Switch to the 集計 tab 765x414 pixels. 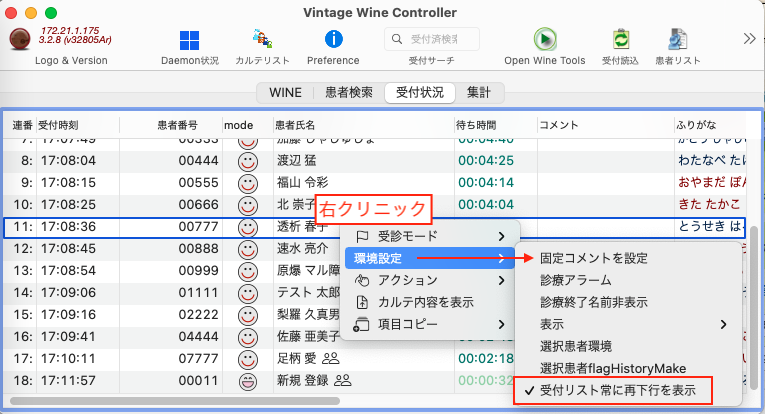480,93
